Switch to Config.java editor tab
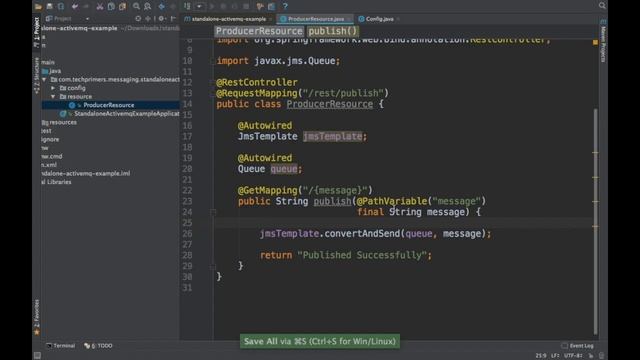640x360 pixels. point(380,19)
